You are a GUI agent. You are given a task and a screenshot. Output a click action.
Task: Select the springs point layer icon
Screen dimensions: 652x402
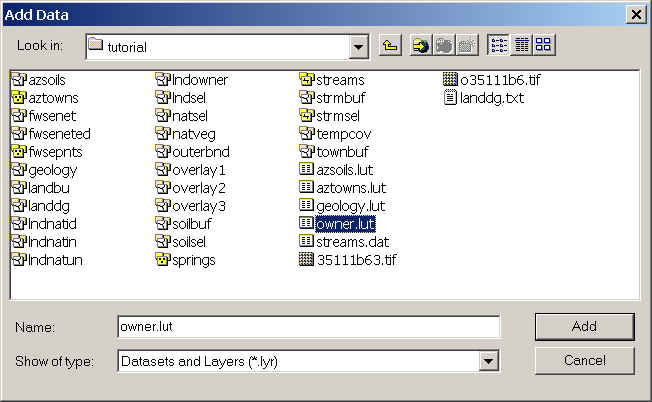[x=162, y=260]
